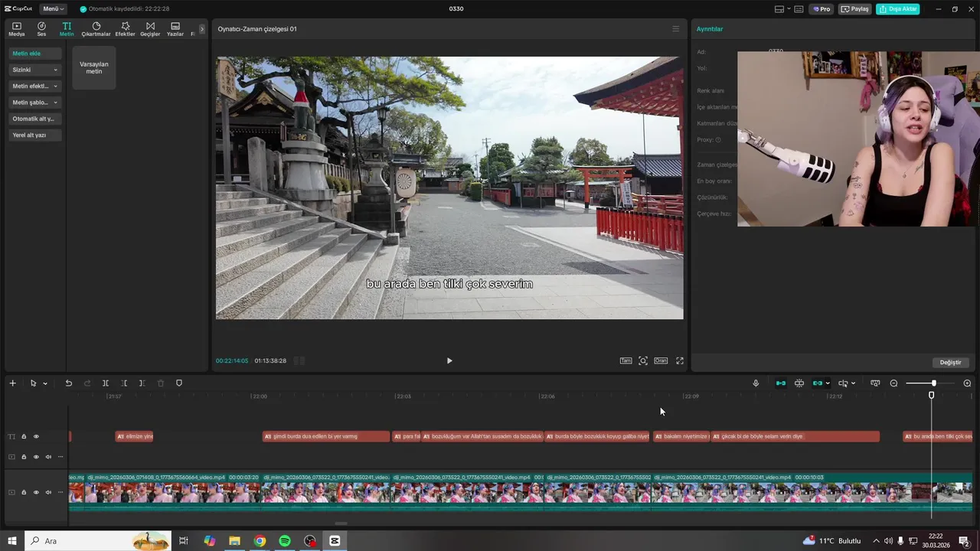This screenshot has width=980, height=551.
Task: Expand the Metin efektleri section
Action: pyautogui.click(x=35, y=86)
